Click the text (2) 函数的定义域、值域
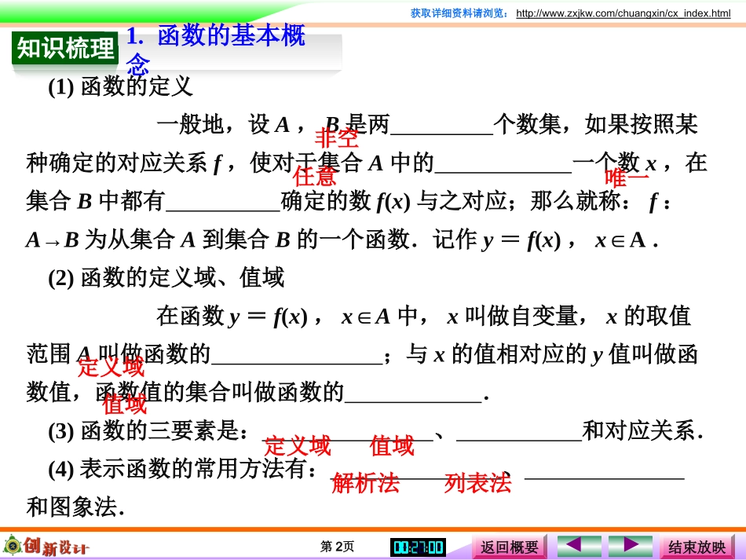This screenshot has height=560, width=746. [x=166, y=278]
